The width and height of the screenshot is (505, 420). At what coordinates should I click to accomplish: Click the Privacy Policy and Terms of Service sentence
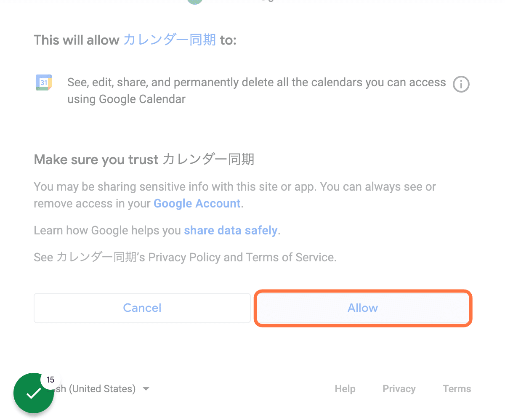coord(185,258)
